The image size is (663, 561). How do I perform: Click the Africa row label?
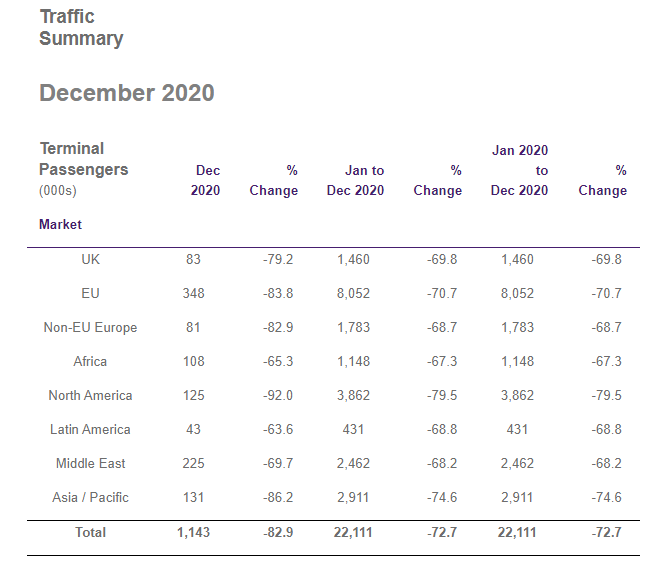(x=90, y=361)
